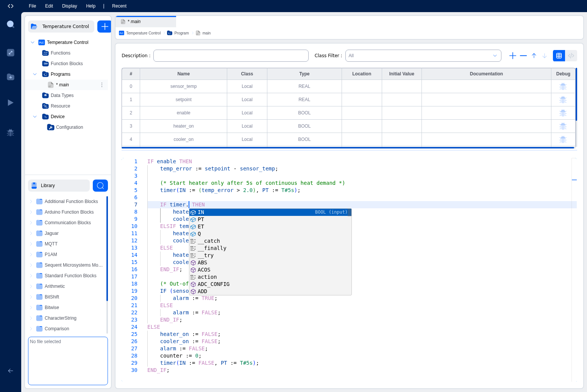
Task: Choose ADC_CONFIG from autocomplete suggestions
Action: coord(270,284)
